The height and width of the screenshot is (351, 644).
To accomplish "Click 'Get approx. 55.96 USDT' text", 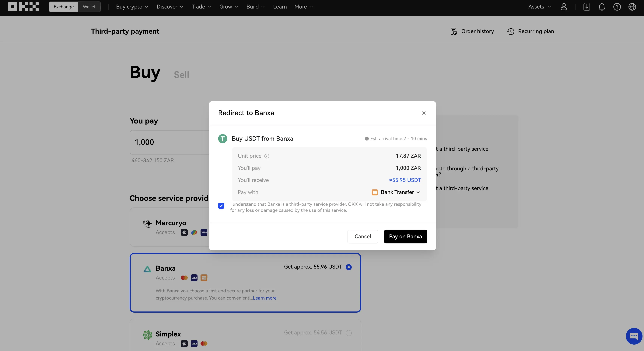I will [313, 267].
